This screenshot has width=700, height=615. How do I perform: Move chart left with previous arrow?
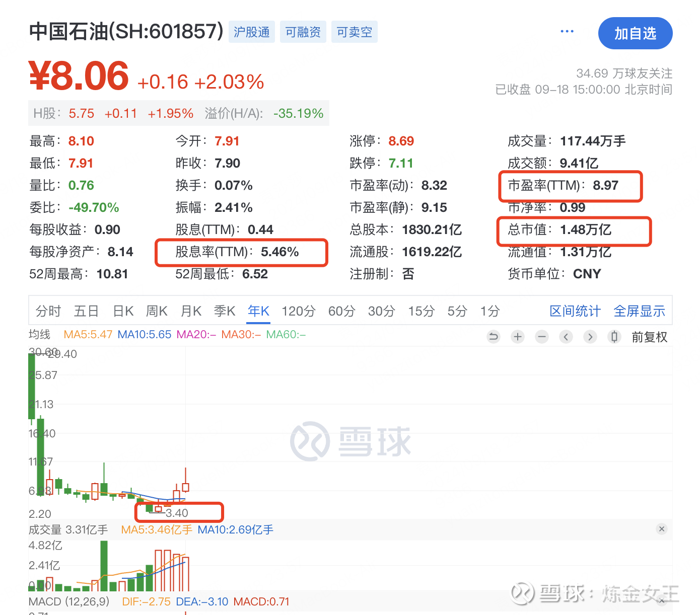coord(566,337)
